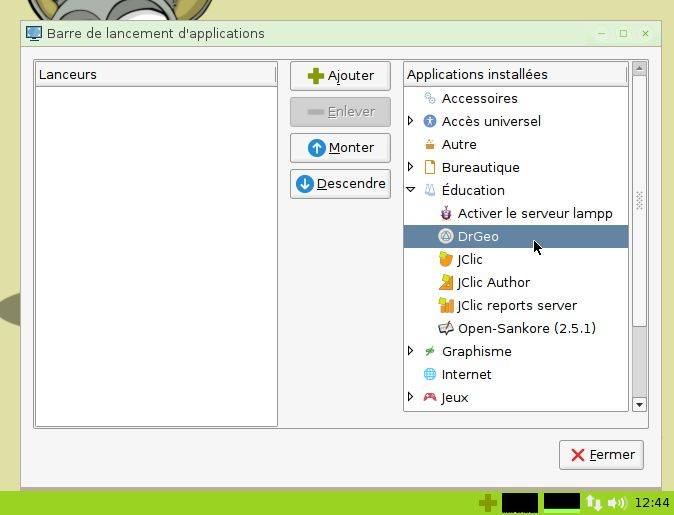Select the DrGeo entry
674x515 pixels.
click(x=516, y=236)
